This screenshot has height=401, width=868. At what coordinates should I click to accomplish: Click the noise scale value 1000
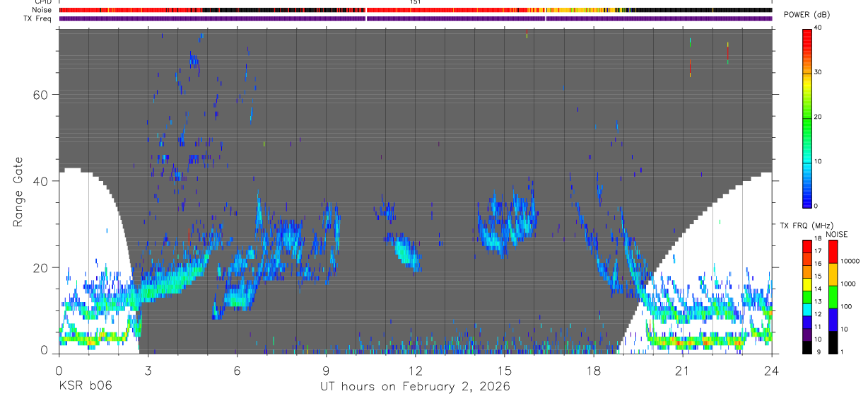click(848, 284)
